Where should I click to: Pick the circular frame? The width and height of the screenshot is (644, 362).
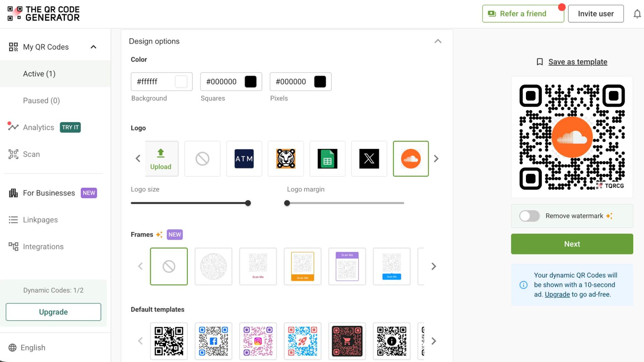pyautogui.click(x=213, y=266)
